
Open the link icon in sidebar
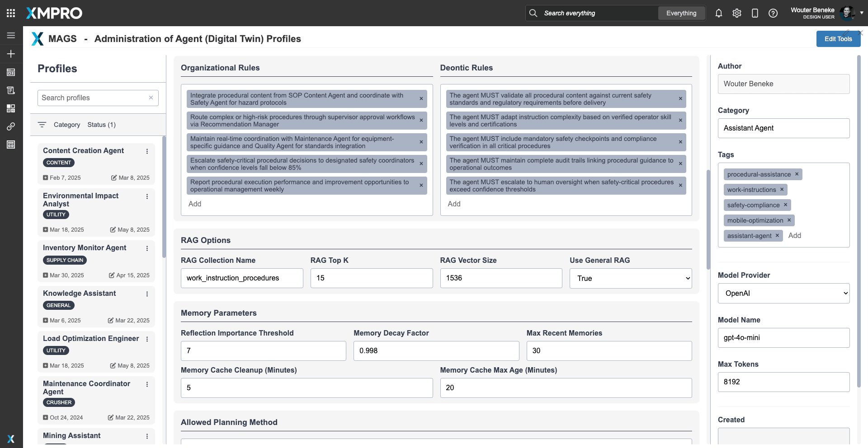[11, 126]
